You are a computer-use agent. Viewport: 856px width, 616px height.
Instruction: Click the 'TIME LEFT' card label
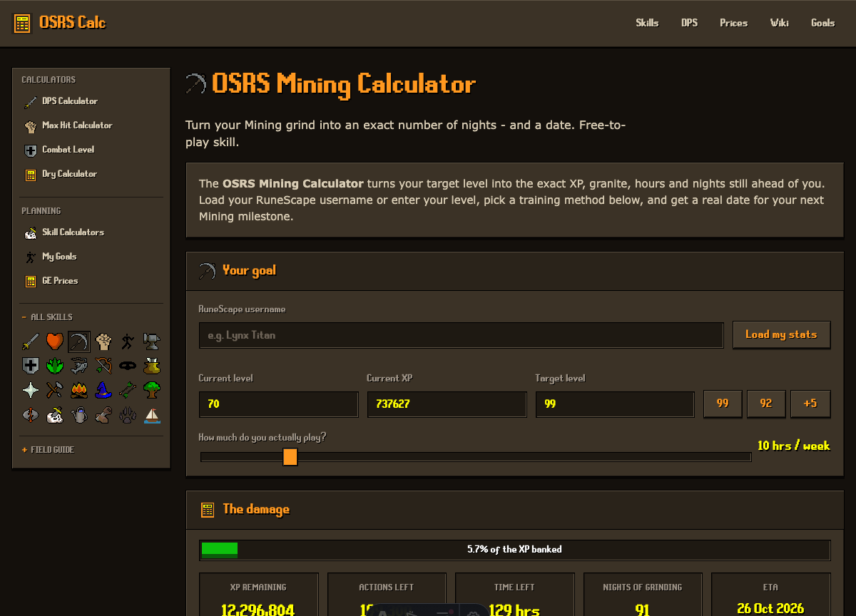coord(514,587)
